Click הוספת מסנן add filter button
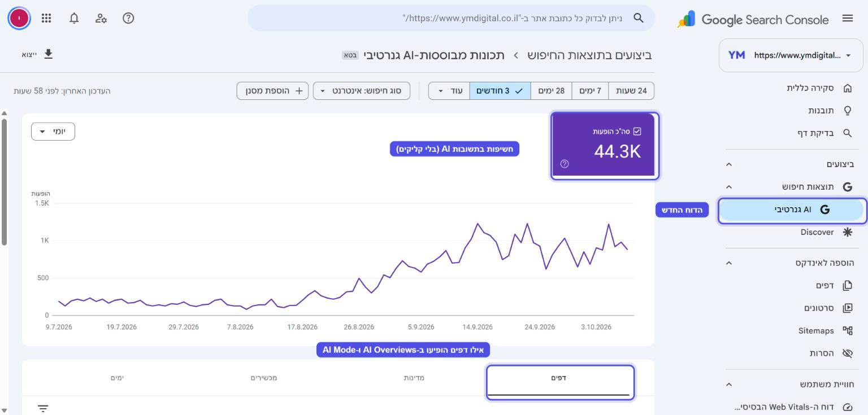Image resolution: width=868 pixels, height=415 pixels. tap(272, 91)
